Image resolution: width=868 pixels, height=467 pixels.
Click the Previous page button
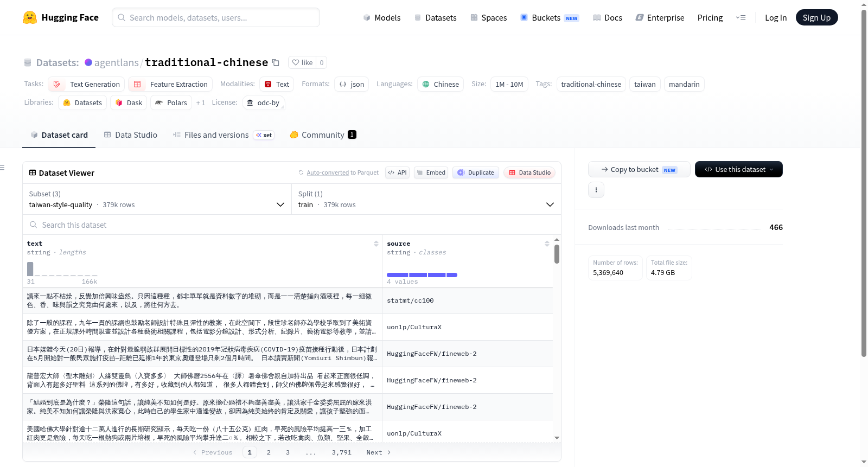click(x=213, y=452)
